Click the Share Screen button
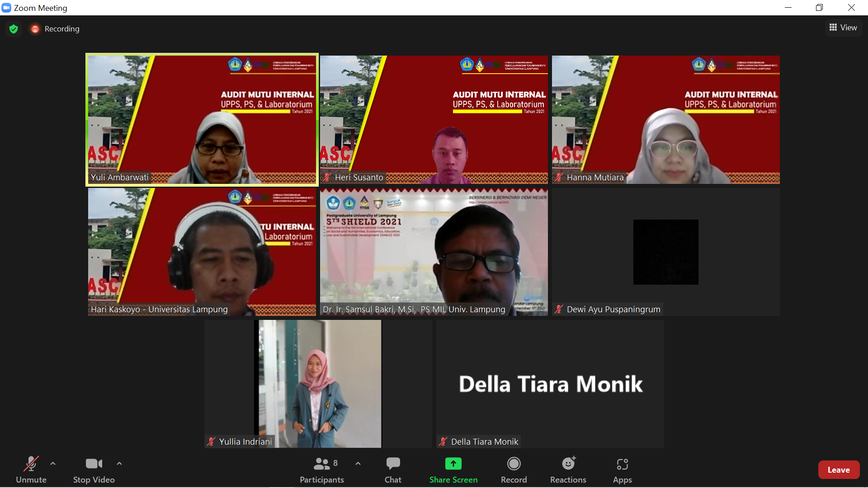The height and width of the screenshot is (488, 868). click(x=453, y=470)
